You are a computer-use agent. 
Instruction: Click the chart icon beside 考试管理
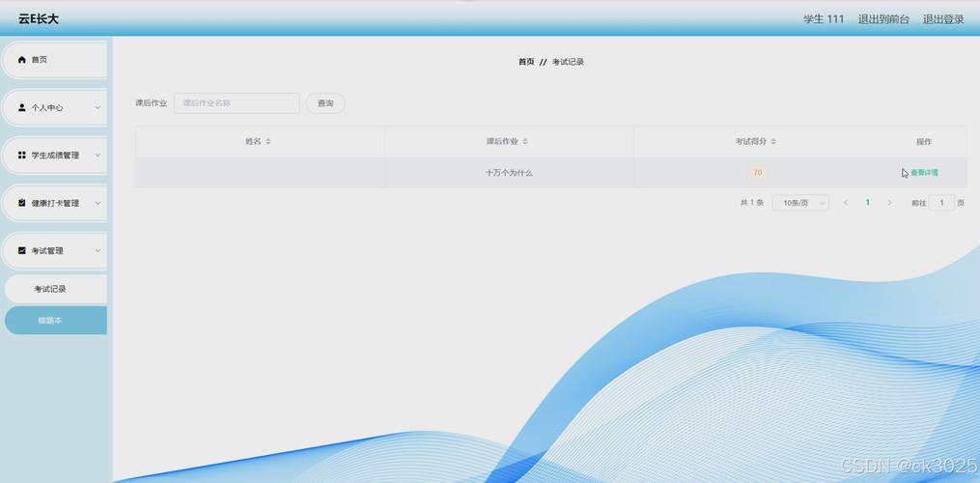tap(22, 250)
